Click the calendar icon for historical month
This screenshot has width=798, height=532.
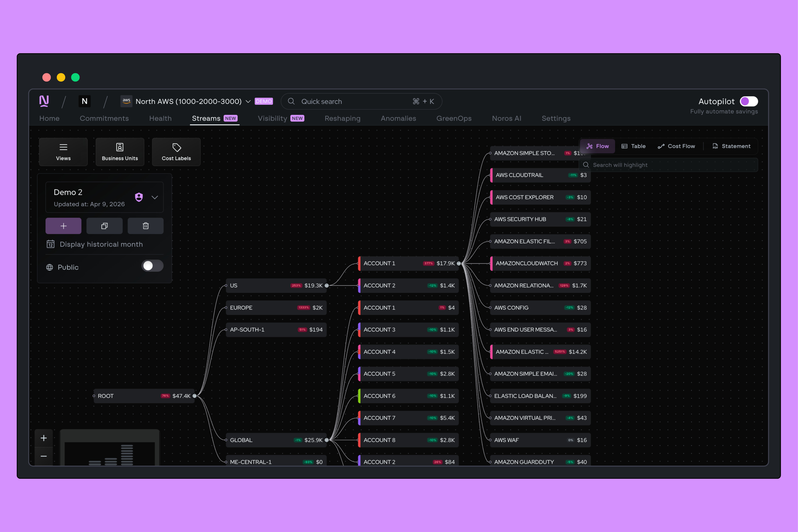tap(51, 244)
